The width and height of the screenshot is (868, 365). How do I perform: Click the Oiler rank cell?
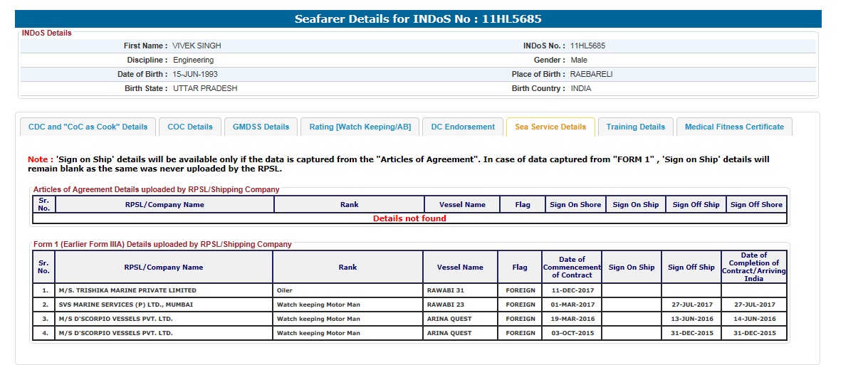point(285,290)
